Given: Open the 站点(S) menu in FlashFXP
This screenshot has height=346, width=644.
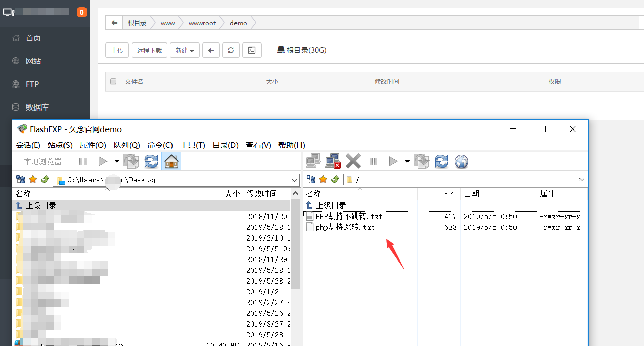Looking at the screenshot, I should point(60,145).
